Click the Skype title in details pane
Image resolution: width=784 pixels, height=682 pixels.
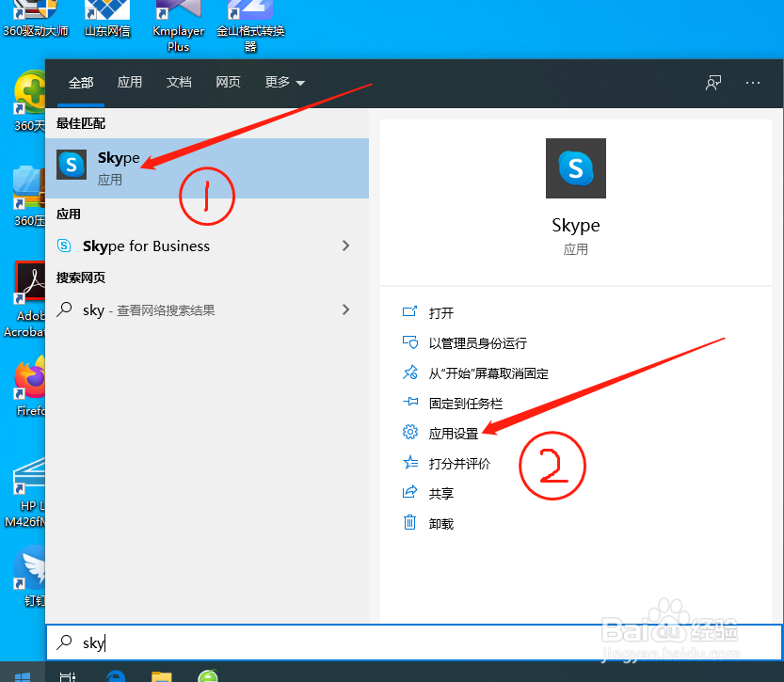coord(575,225)
